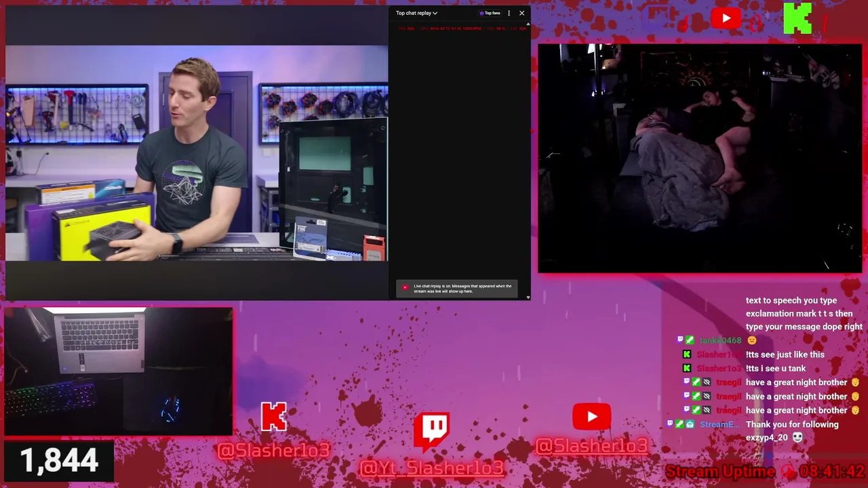
Task: Click the @Slasher1o3 handle under the Kick logo
Action: pyautogui.click(x=273, y=450)
